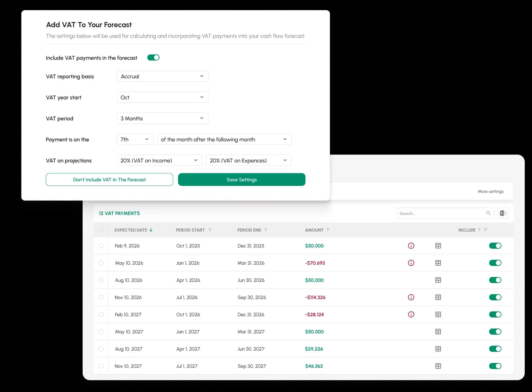The width and height of the screenshot is (532, 392).
Task: Click the search magnifier icon
Action: coord(488,213)
